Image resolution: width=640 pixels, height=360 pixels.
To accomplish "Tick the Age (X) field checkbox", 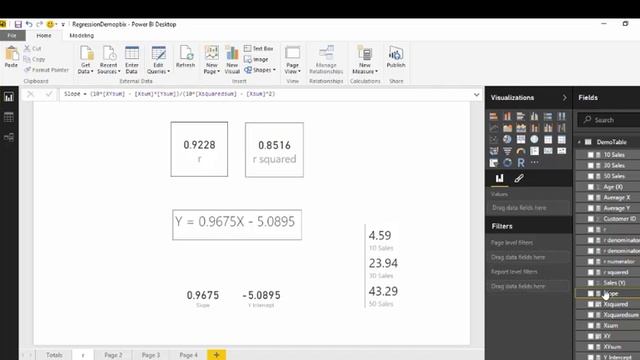I will pyautogui.click(x=591, y=187).
